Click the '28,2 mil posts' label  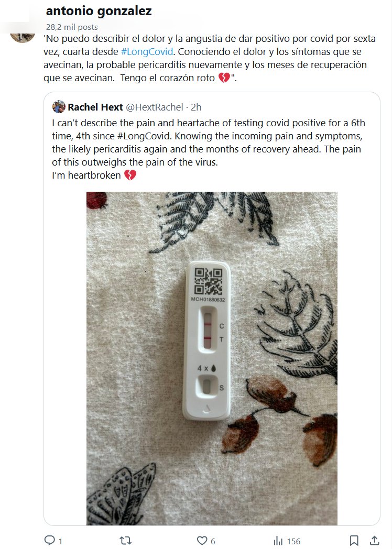point(72,27)
